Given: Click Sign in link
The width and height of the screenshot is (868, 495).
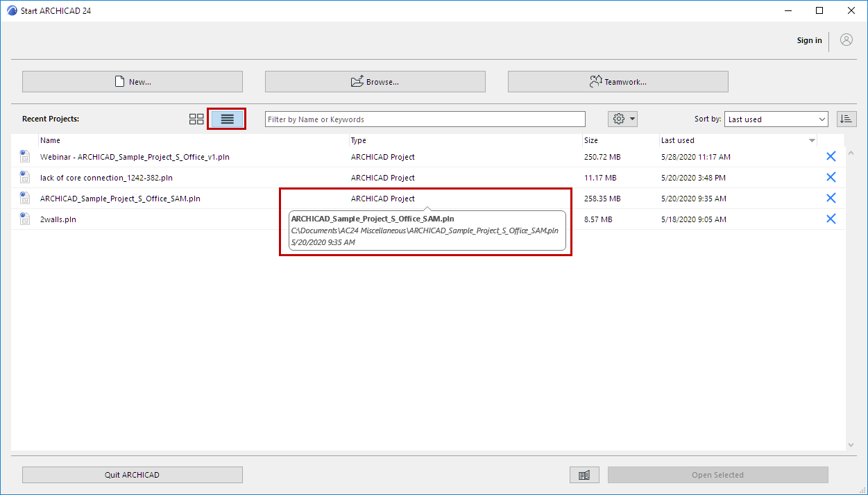Looking at the screenshot, I should 809,40.
